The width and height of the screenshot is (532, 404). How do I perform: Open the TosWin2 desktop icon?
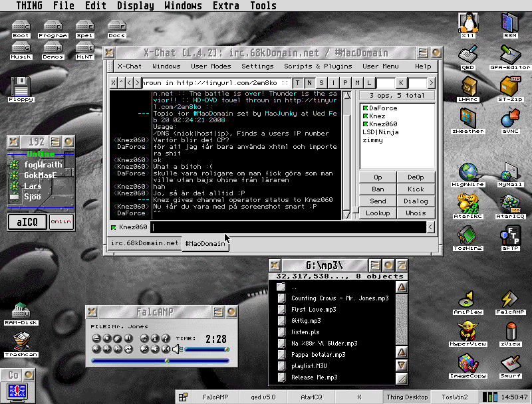468,237
